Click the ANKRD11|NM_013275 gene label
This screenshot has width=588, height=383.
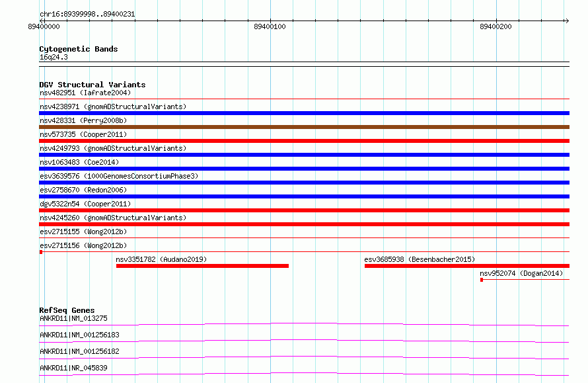[73, 318]
